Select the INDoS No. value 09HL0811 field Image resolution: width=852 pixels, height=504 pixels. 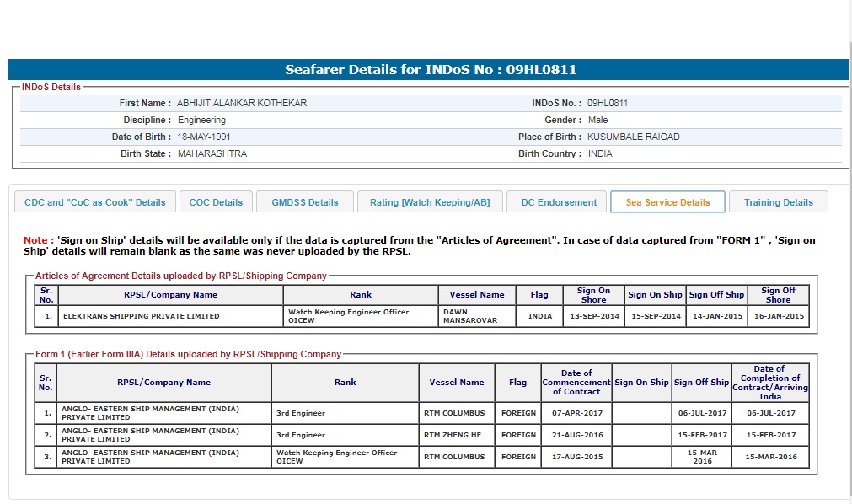(608, 103)
